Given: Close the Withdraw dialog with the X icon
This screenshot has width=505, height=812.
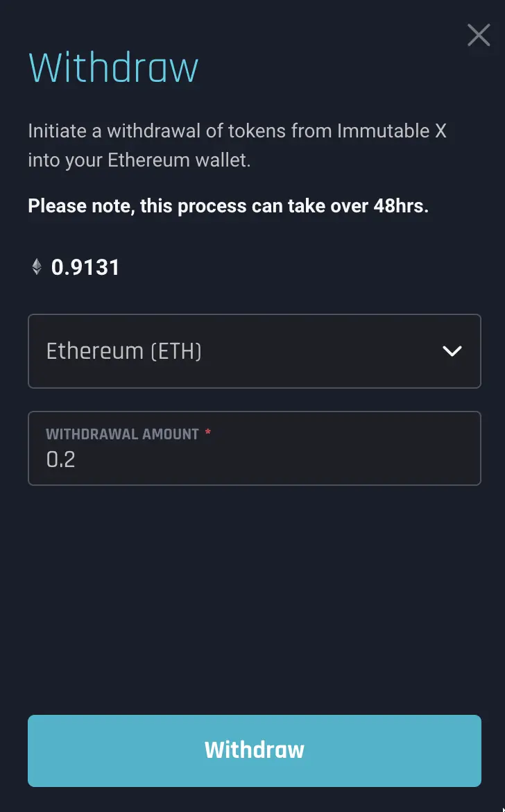Looking at the screenshot, I should pos(479,35).
